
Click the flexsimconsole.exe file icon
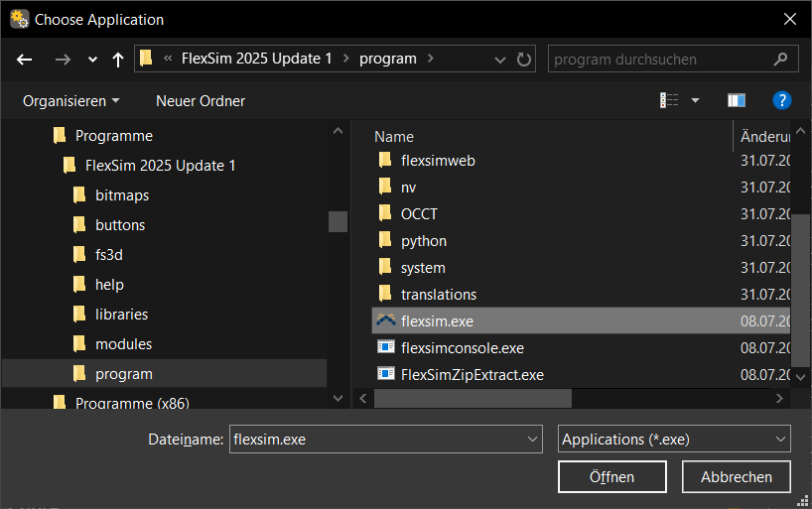386,346
